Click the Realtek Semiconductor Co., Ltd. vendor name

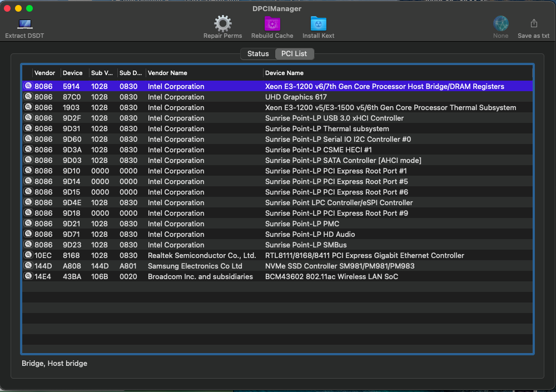tap(202, 255)
